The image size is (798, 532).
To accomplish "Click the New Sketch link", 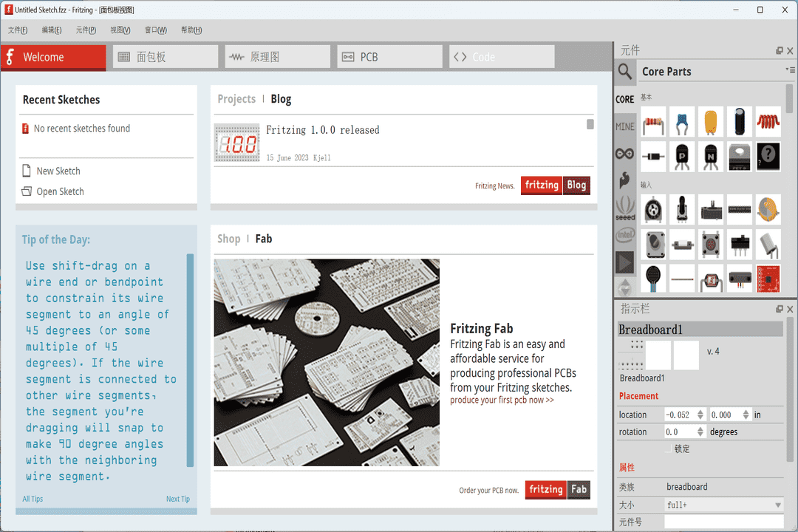I will click(58, 171).
